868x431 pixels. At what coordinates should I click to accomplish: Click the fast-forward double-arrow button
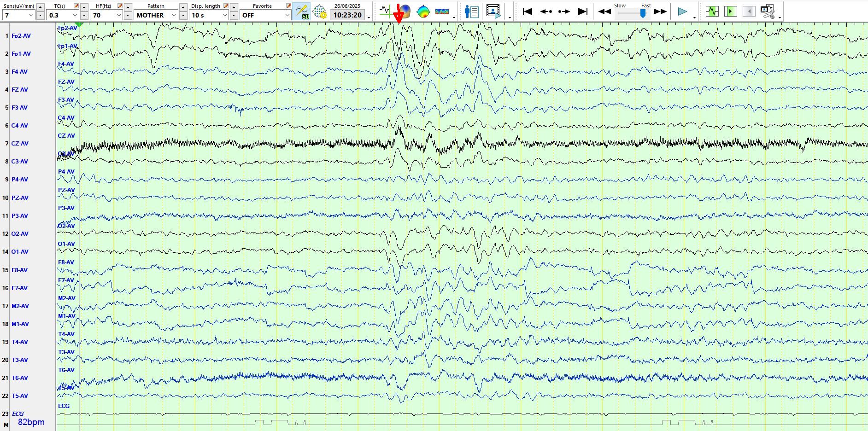(660, 12)
